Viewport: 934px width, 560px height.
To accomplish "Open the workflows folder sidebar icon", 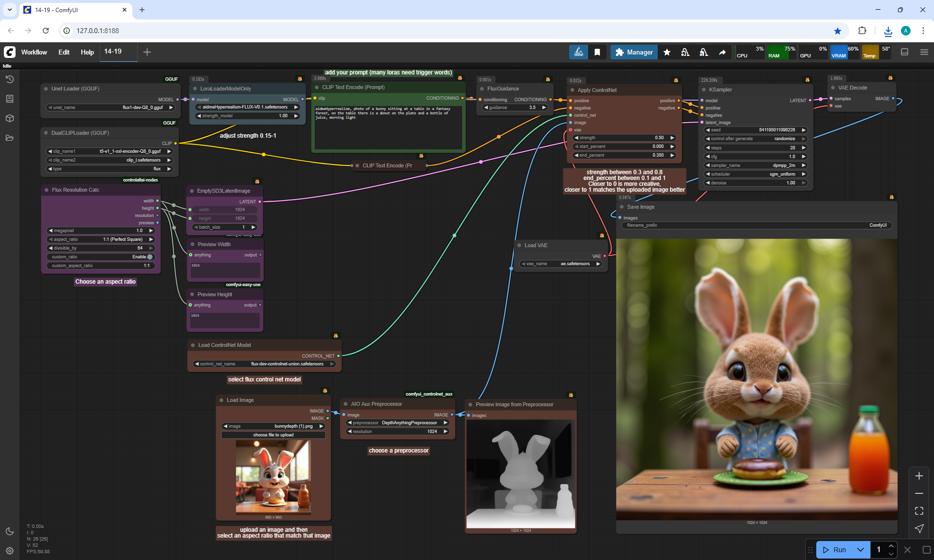I will pos(10,138).
